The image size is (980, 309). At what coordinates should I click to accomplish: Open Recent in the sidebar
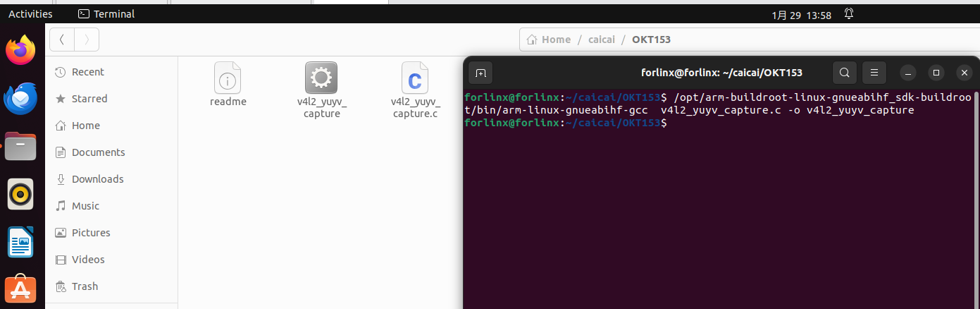(87, 72)
